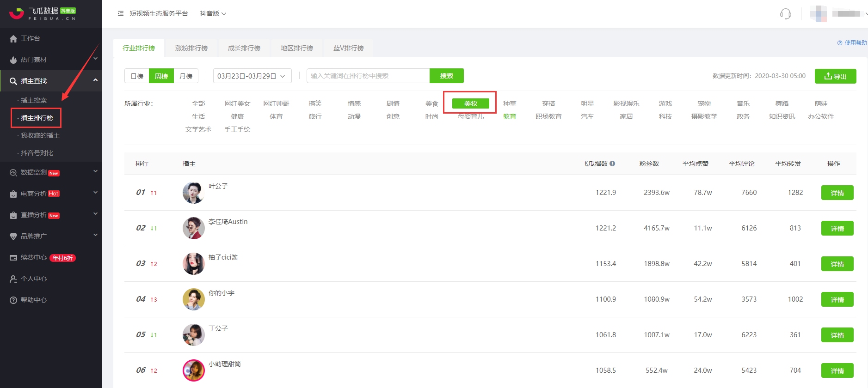Click the 李佳琦Austin name link
This screenshot has height=388, width=868.
[228, 222]
